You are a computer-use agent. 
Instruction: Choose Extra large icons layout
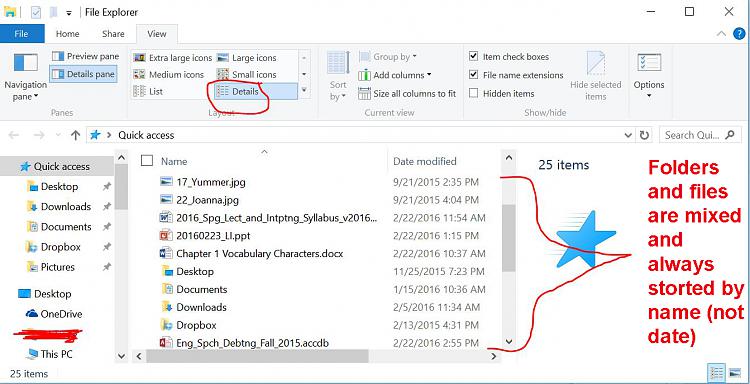click(x=173, y=58)
